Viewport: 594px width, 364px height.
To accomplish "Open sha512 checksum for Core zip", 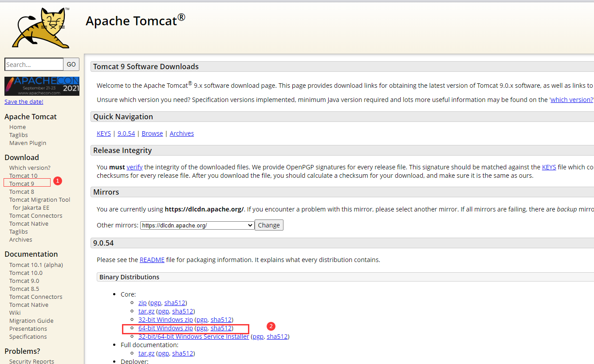I will click(175, 303).
